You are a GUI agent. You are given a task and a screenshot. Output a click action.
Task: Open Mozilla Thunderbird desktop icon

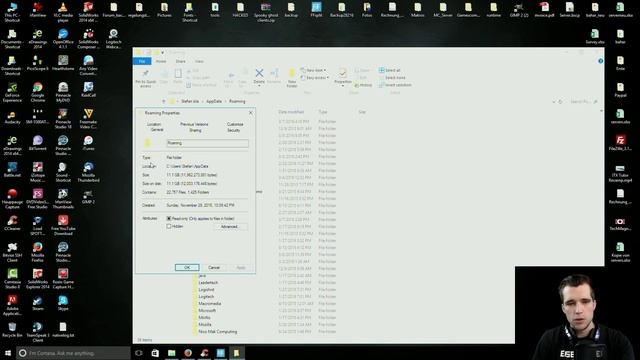[88, 172]
